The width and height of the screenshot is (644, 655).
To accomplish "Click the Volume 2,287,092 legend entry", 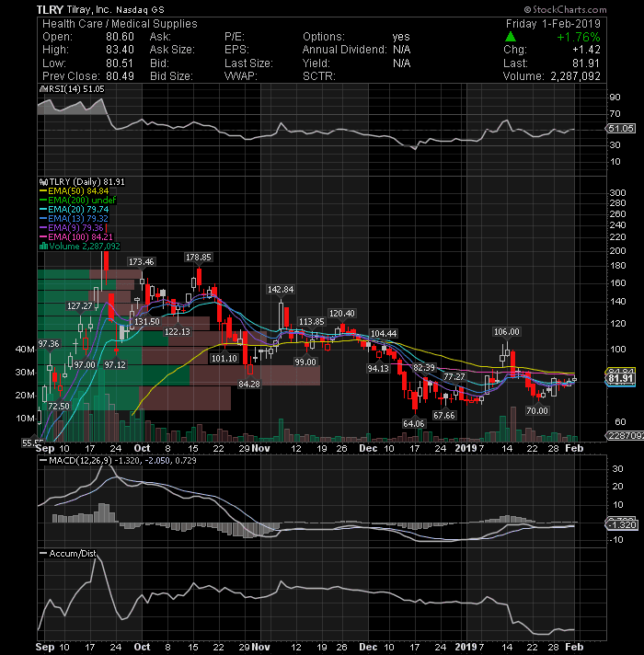I will pos(80,247).
